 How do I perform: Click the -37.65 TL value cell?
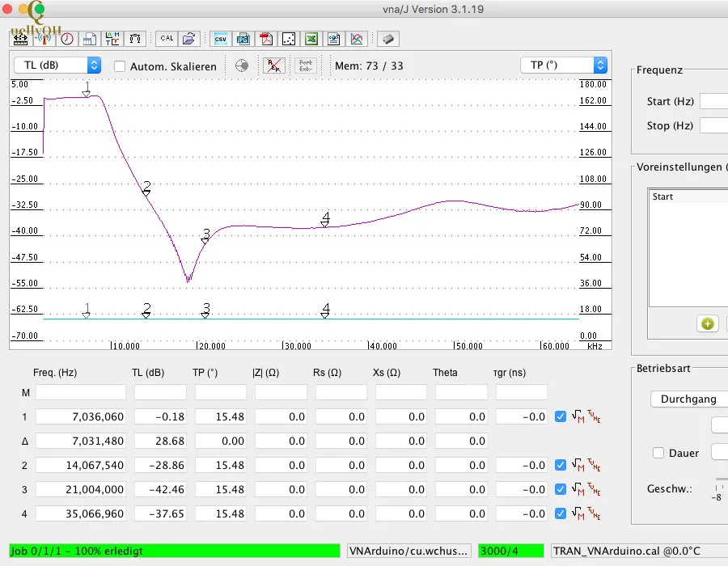coord(161,513)
